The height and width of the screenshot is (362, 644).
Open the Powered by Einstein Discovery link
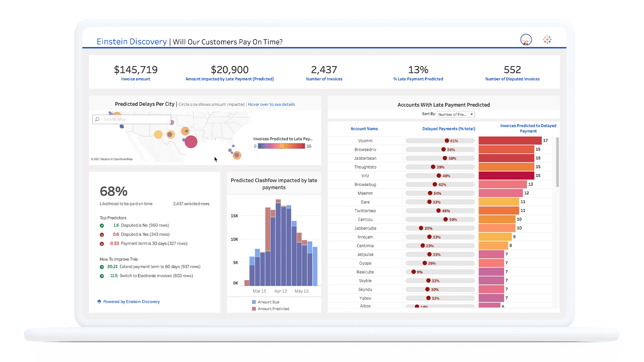click(x=131, y=302)
